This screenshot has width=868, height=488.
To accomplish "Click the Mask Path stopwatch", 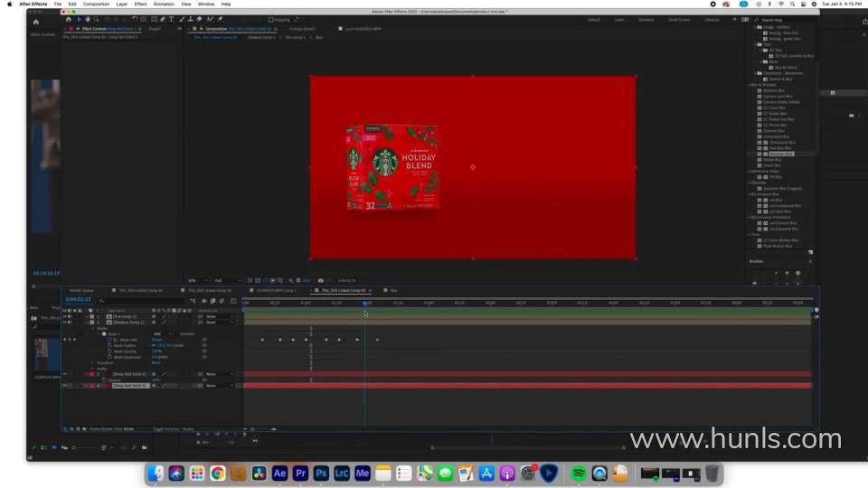I will (x=109, y=340).
